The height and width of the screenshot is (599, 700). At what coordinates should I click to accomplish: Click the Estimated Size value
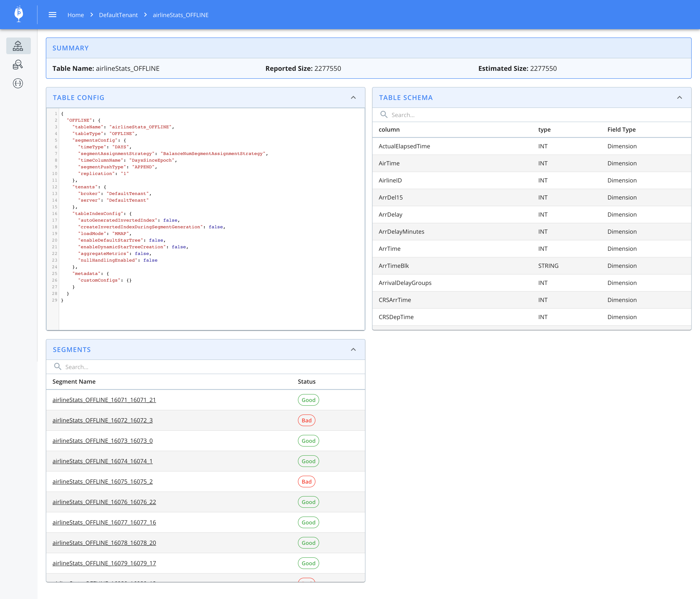tap(543, 69)
